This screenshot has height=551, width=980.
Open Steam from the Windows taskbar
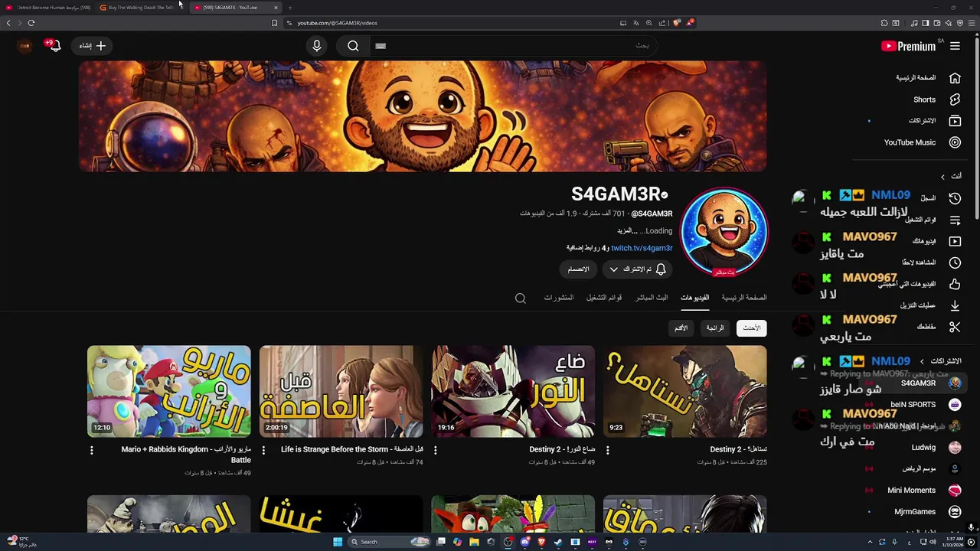[558, 542]
